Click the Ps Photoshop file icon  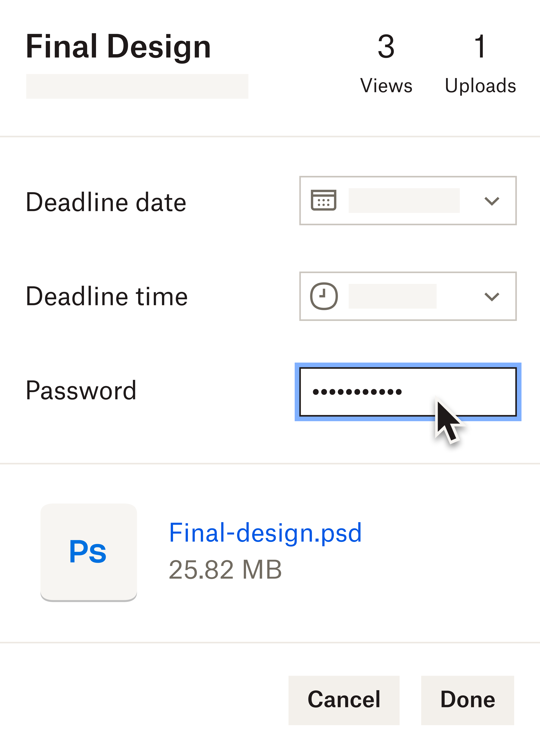pyautogui.click(x=88, y=552)
